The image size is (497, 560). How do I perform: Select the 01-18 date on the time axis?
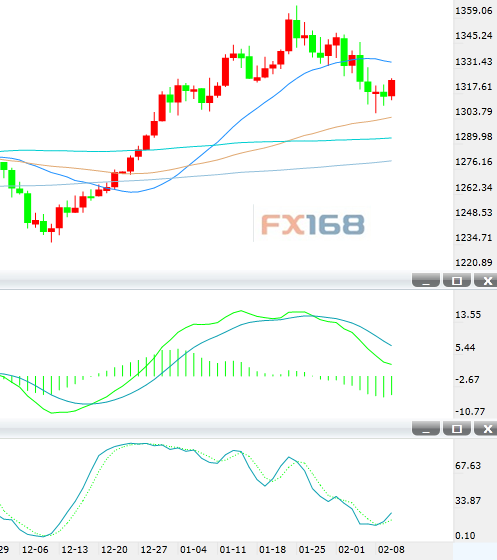(x=272, y=550)
